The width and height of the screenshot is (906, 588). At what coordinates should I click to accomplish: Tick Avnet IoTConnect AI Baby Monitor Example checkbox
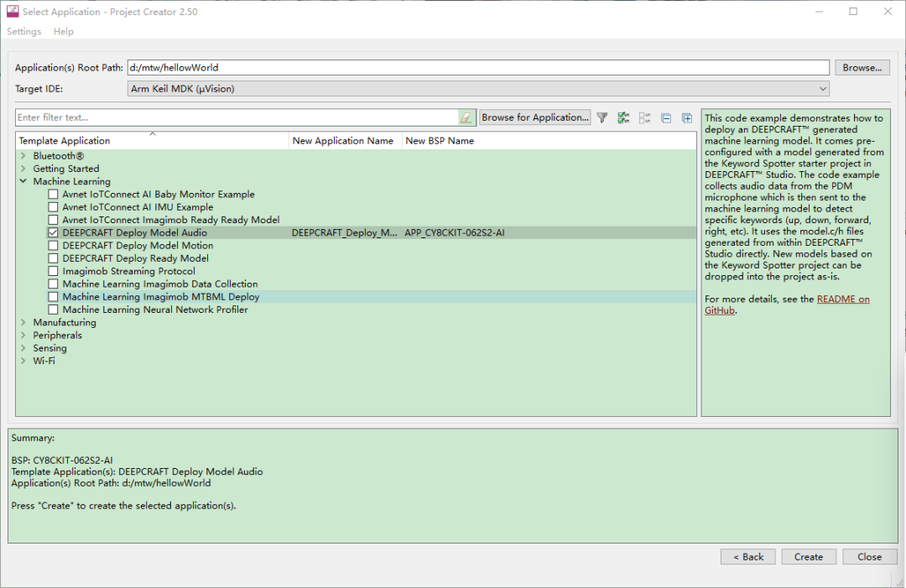tap(53, 195)
